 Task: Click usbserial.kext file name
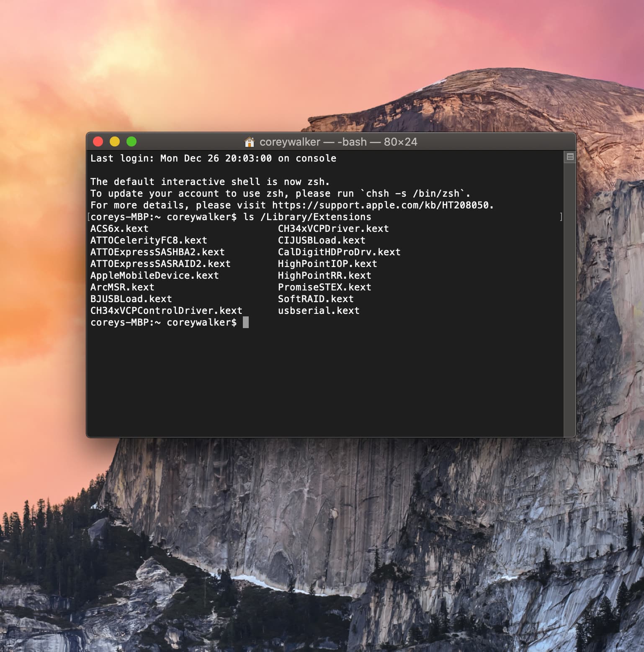pos(319,311)
